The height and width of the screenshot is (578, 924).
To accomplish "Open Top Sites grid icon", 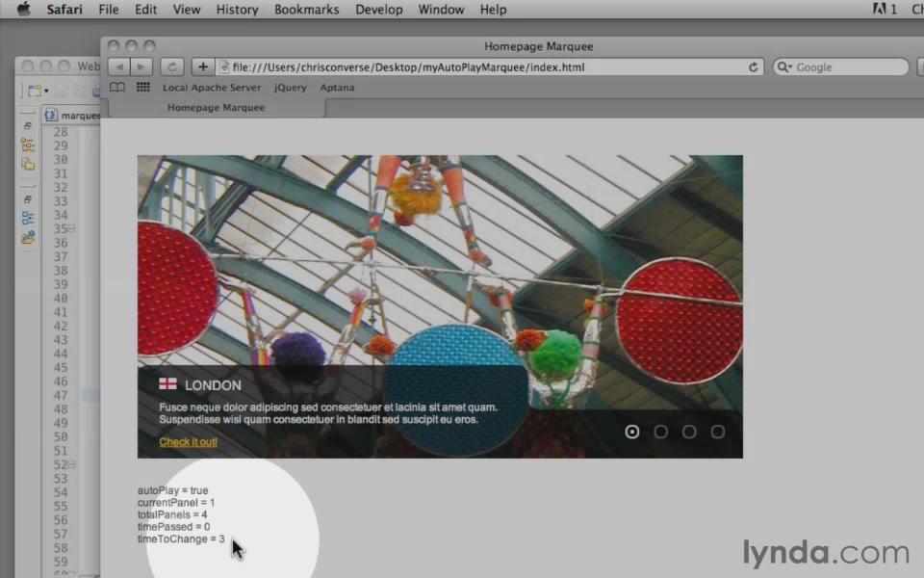I will tap(143, 88).
